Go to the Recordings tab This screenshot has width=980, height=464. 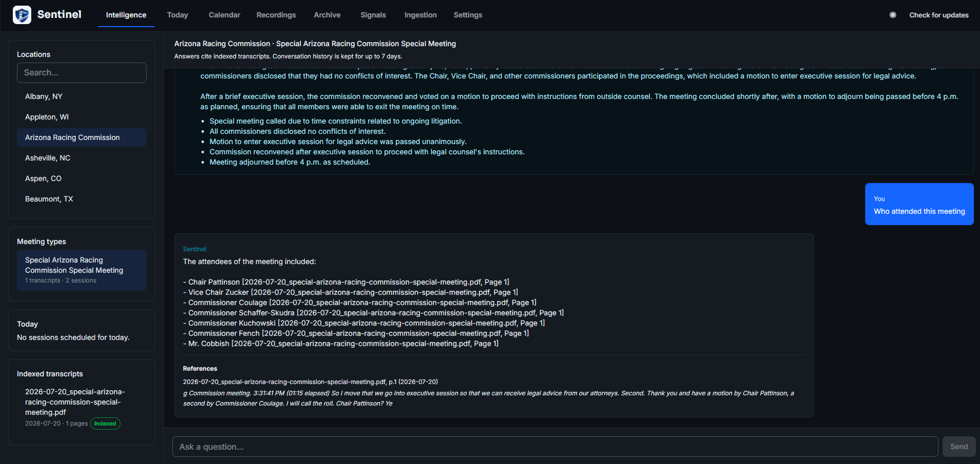click(276, 15)
